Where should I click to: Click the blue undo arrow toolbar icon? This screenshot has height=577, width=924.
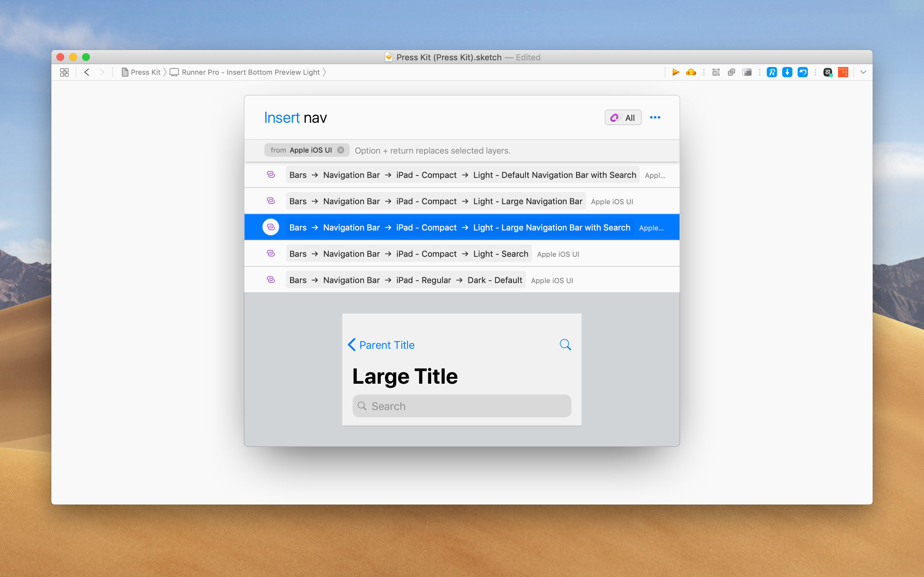(x=803, y=72)
